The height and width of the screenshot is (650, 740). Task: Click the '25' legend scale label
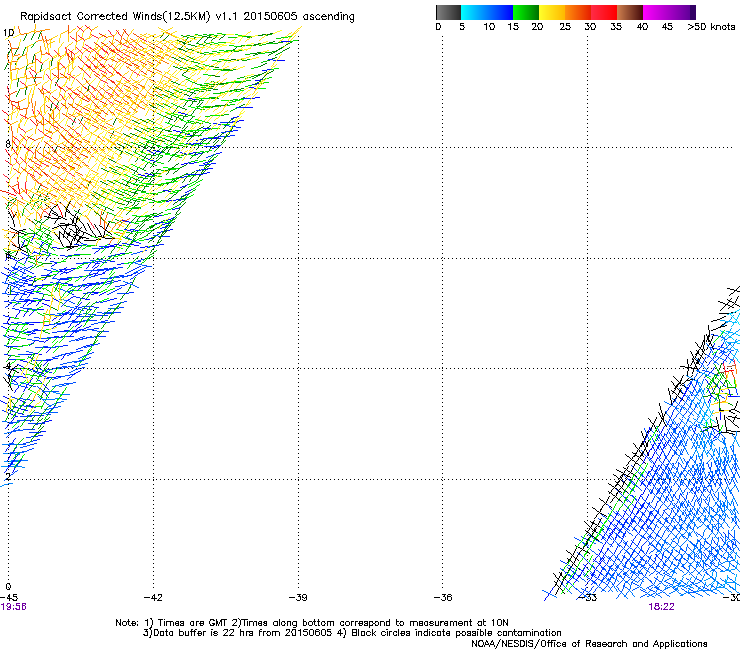click(x=565, y=27)
